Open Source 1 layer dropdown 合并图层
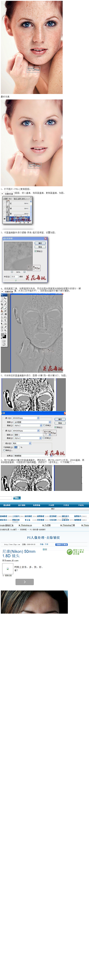The width and height of the screenshot is (89, 980). click(x=32, y=422)
